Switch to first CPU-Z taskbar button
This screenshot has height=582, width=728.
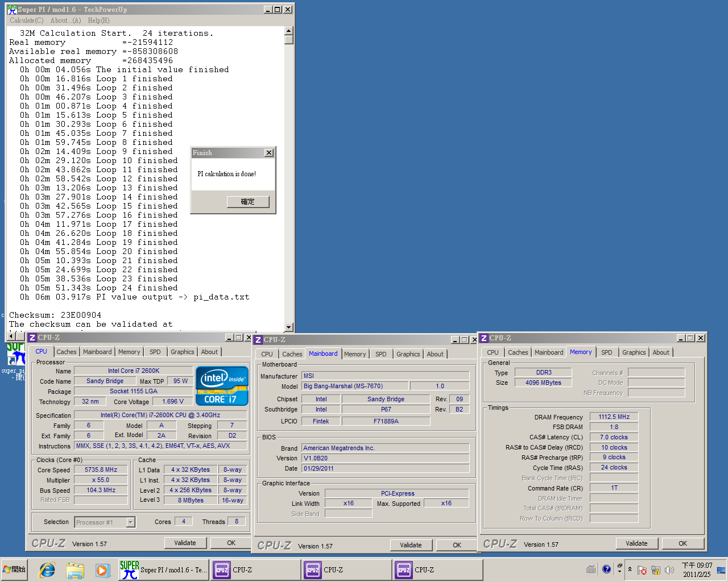click(255, 569)
